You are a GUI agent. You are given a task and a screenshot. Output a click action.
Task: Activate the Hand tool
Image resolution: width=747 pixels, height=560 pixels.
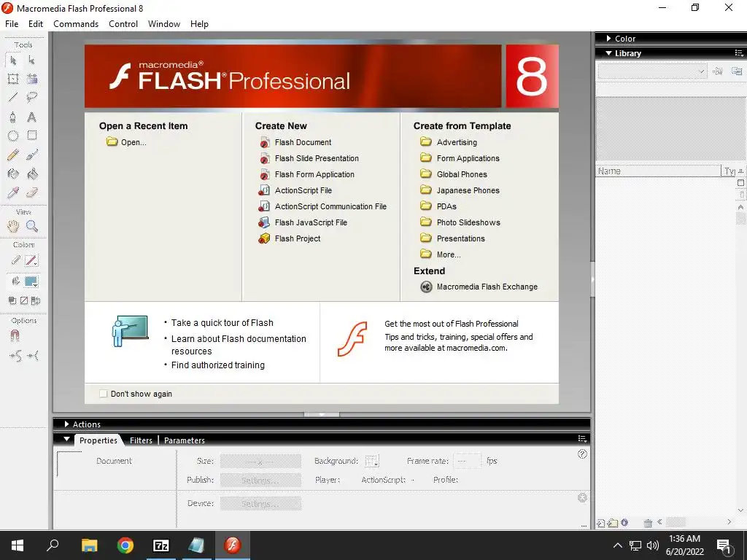tap(13, 226)
